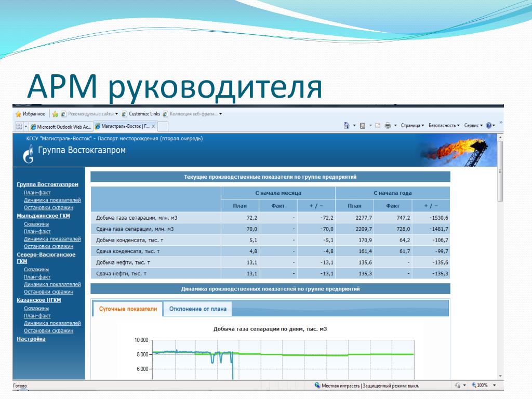Open План-факт under Группа Востокгазпром
The width and height of the screenshot is (532, 399).
click(x=37, y=193)
